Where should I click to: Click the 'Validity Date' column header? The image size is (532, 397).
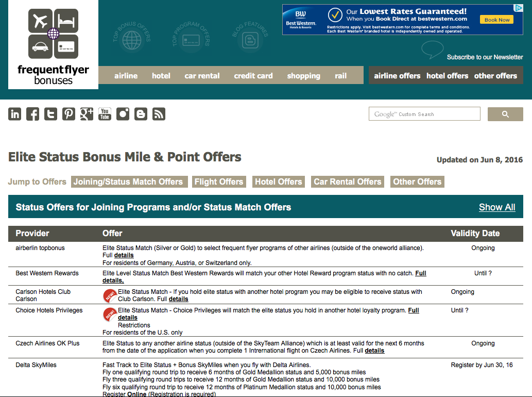coord(475,234)
